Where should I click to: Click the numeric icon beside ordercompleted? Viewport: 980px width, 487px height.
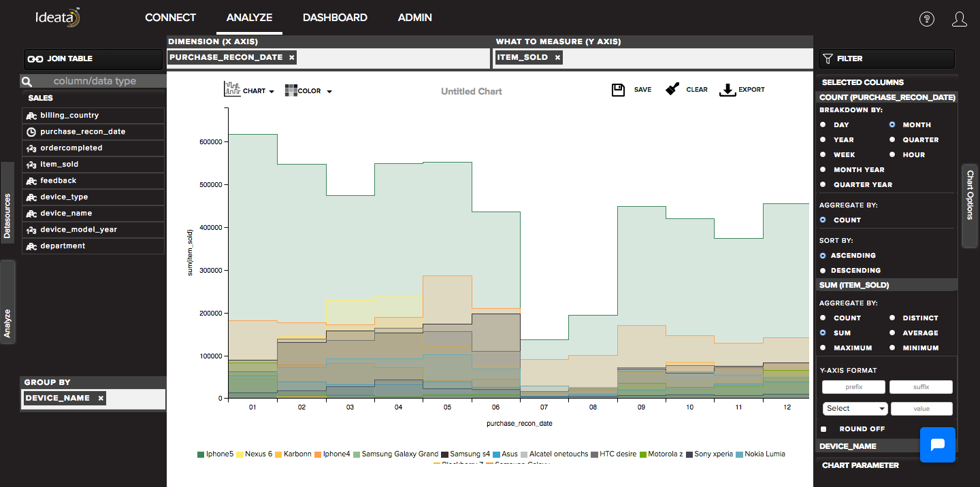[x=31, y=148]
